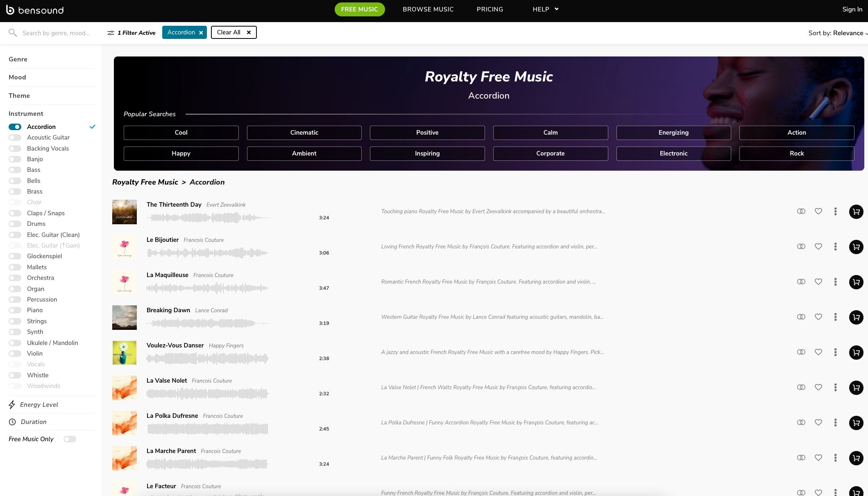Enable the Piano instrument toggle

15,310
